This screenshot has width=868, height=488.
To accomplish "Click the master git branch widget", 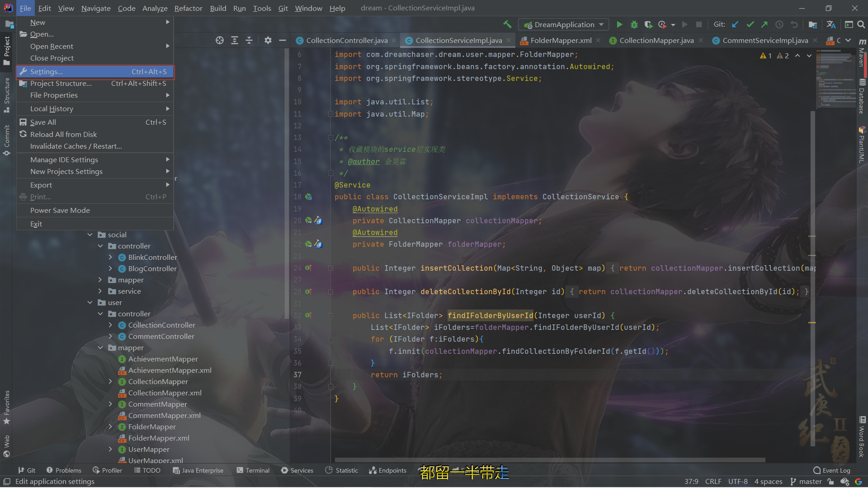I will [x=806, y=481].
